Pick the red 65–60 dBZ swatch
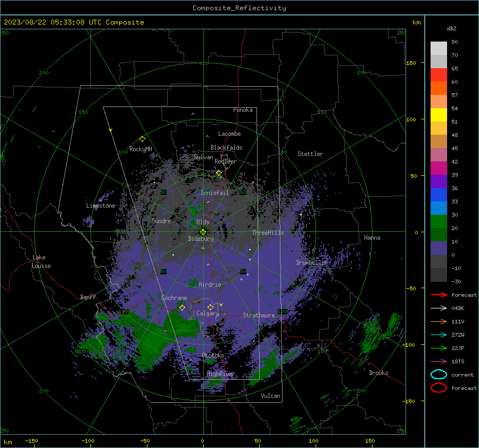Screen dimensions: 479x448 point(439,75)
